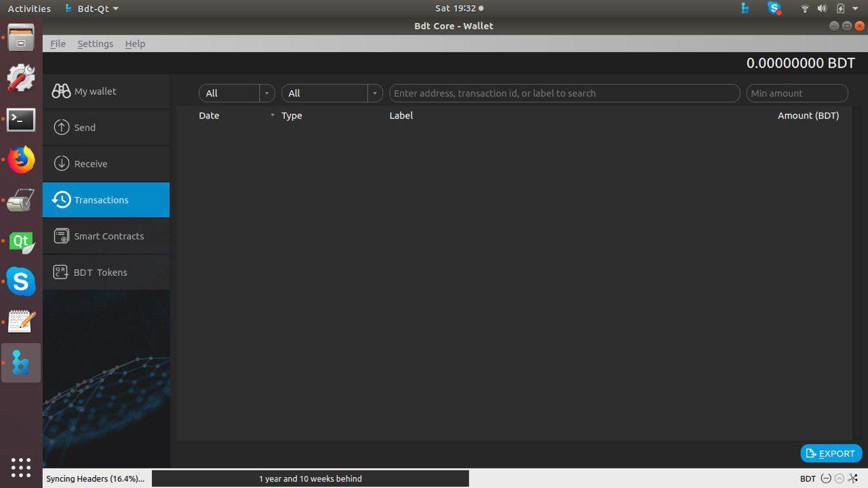The width and height of the screenshot is (868, 488).
Task: Click the sync progress bar
Action: [311, 479]
